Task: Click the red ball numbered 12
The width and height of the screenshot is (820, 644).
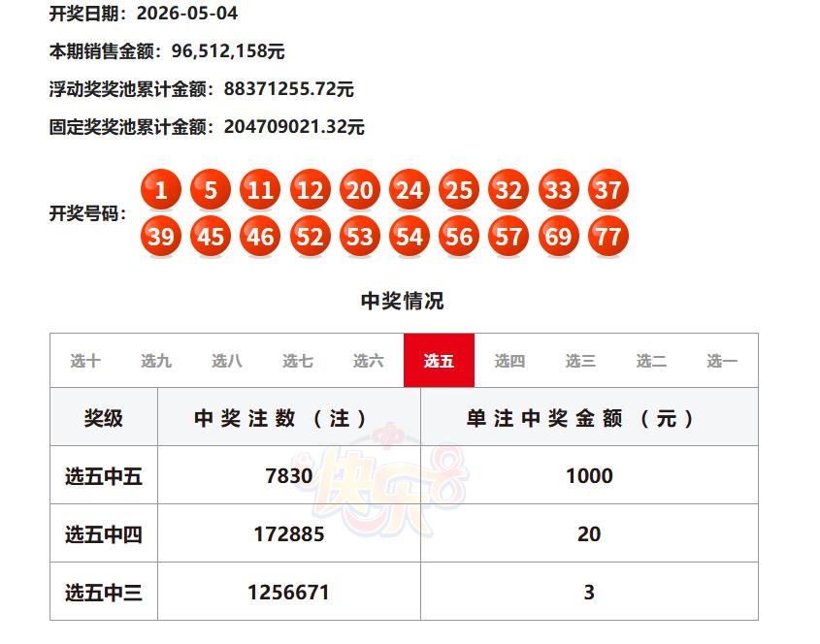Action: click(x=311, y=189)
